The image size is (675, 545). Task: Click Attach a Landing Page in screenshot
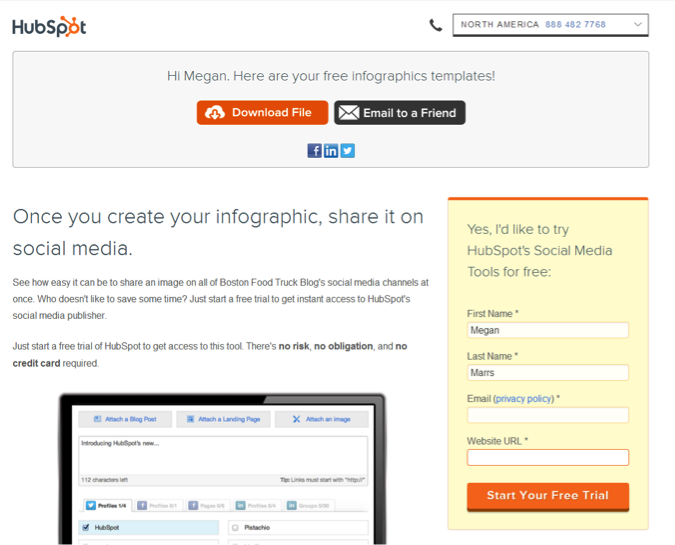click(223, 419)
